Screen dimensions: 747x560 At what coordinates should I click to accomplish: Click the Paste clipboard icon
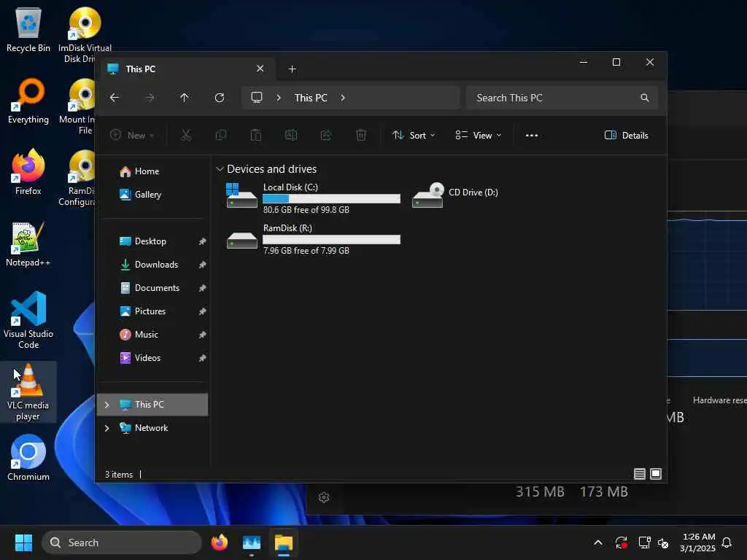click(x=256, y=135)
